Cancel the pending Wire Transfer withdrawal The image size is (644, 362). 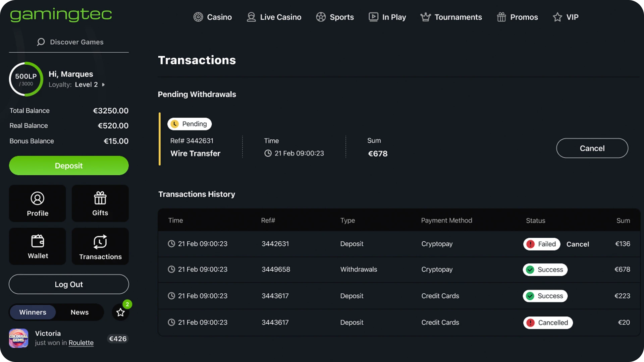click(x=592, y=148)
